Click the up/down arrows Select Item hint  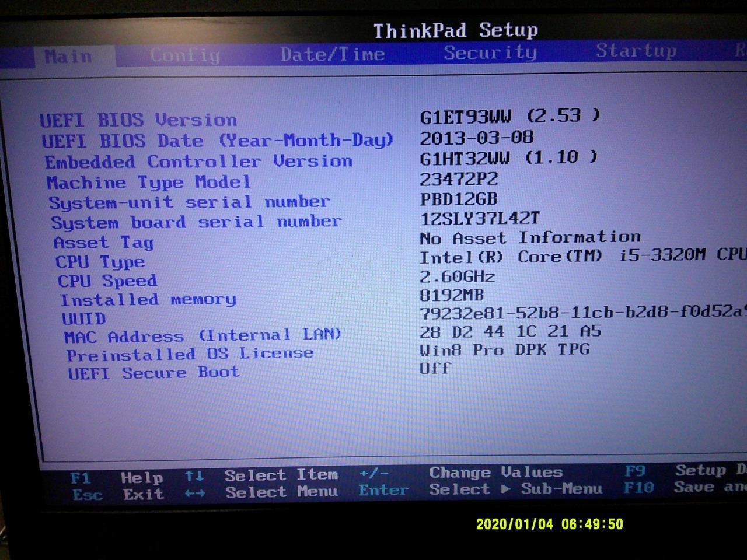(261, 475)
